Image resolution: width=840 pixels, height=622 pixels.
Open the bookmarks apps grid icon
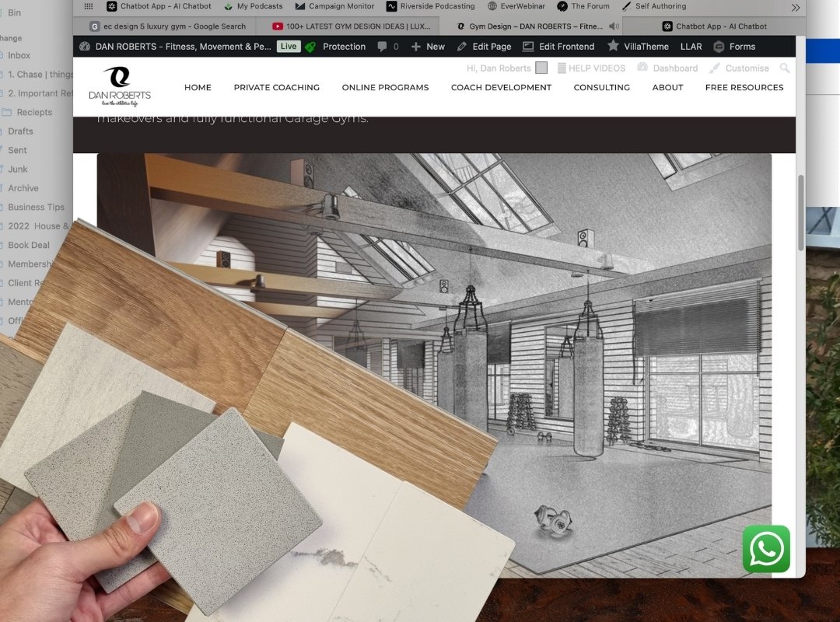(89, 6)
